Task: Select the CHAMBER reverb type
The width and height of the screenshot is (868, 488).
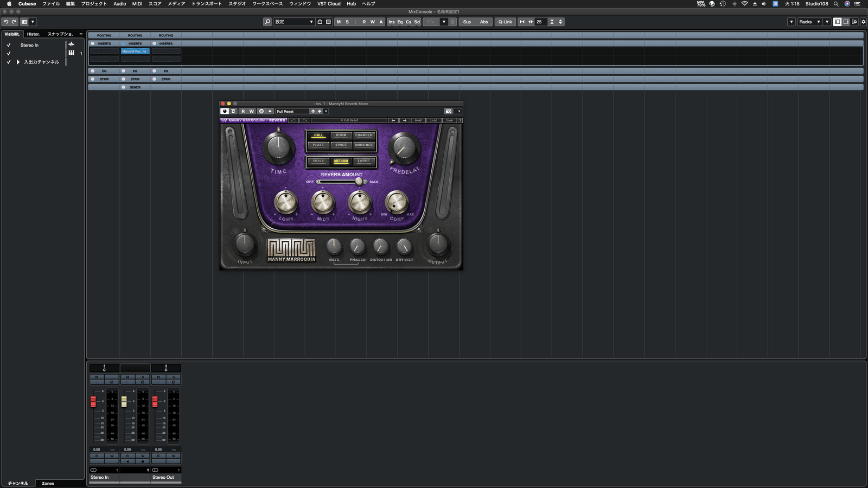Action: click(364, 135)
